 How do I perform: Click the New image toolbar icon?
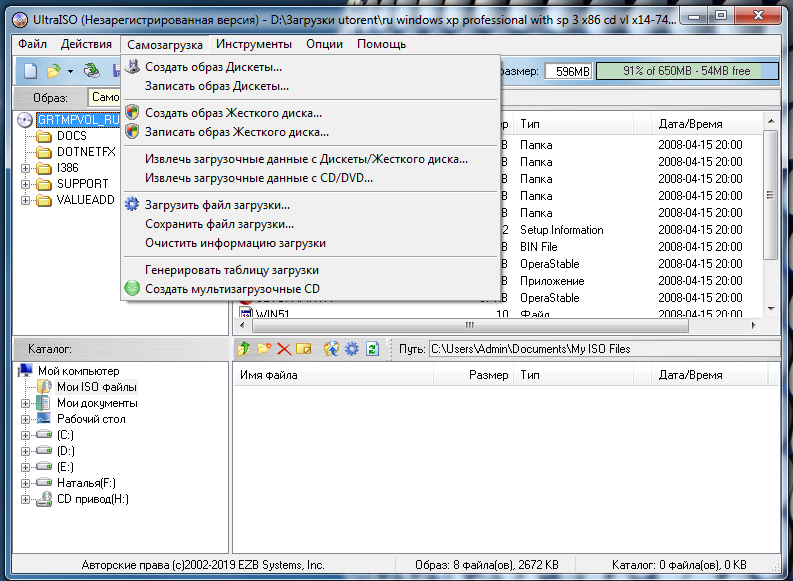coord(31,71)
